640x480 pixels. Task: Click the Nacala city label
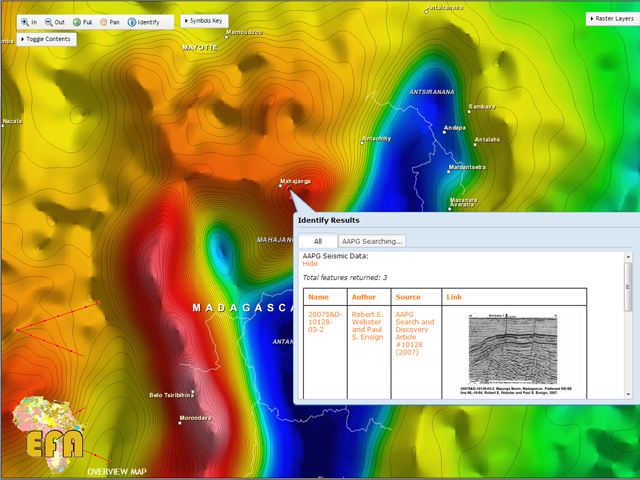[12, 121]
